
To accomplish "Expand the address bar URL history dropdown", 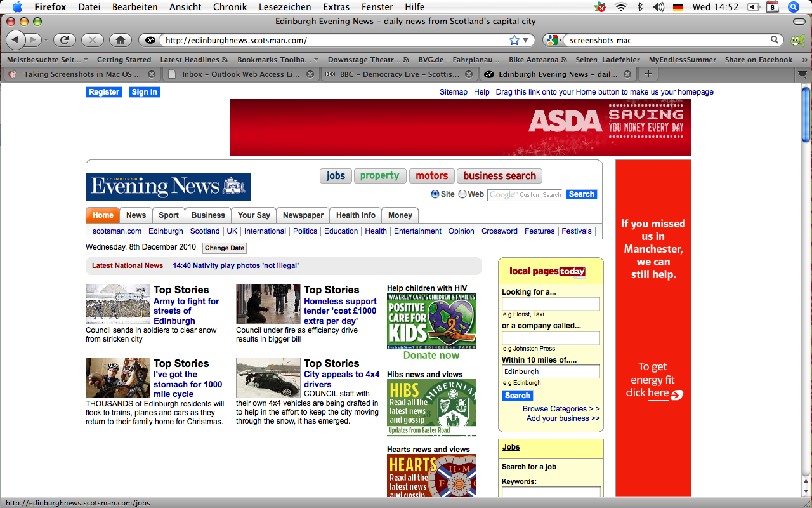I will click(525, 40).
